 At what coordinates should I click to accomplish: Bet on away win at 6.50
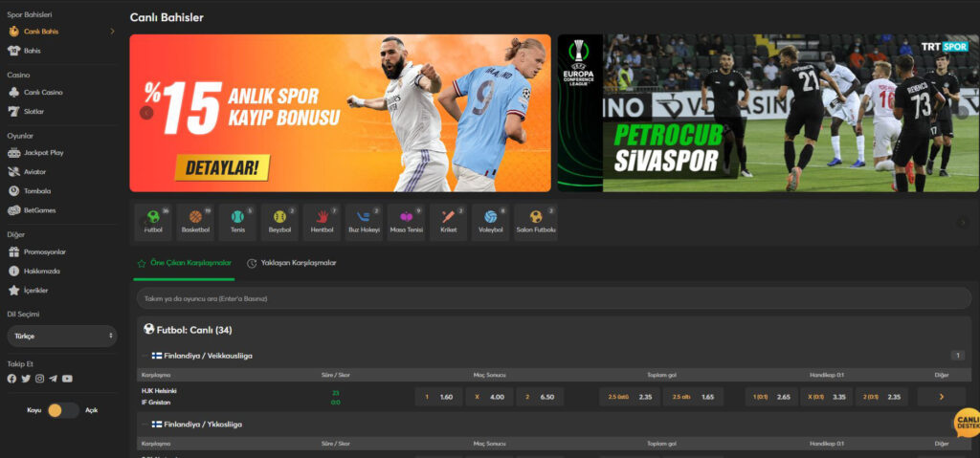click(540, 397)
